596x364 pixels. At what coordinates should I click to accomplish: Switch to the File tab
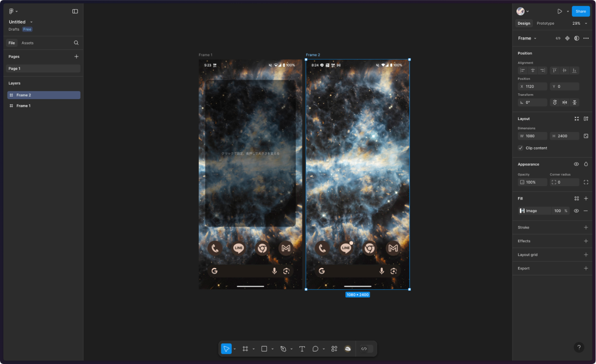pos(11,43)
